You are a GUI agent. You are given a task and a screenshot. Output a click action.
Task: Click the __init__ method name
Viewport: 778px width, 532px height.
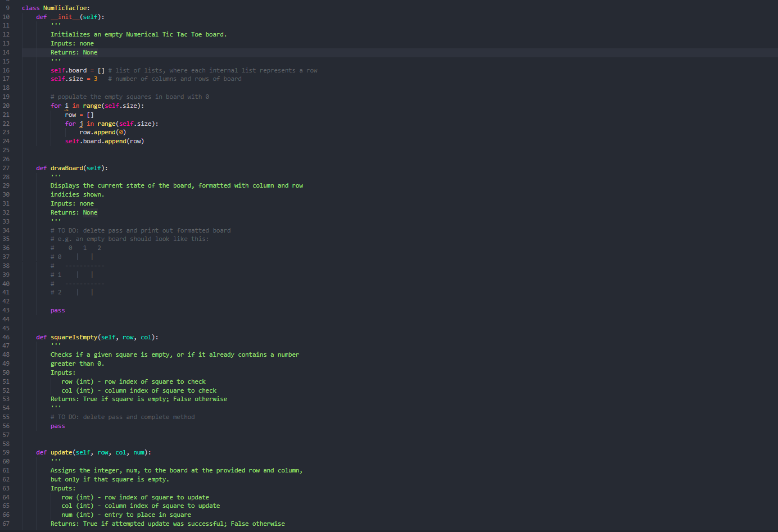[x=63, y=16]
